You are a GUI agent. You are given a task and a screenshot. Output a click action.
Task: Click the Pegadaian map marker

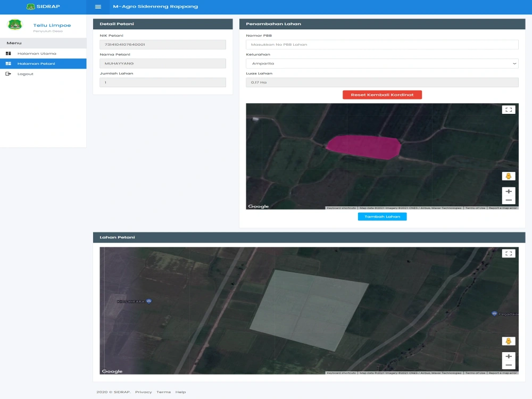pos(494,313)
